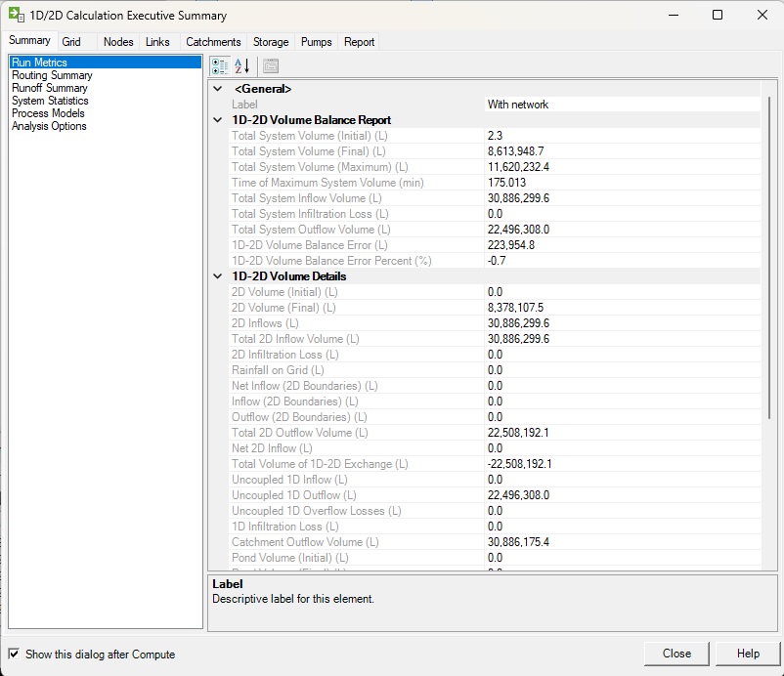Select Runoff Summary in the list
The image size is (784, 676).
pyautogui.click(x=49, y=88)
